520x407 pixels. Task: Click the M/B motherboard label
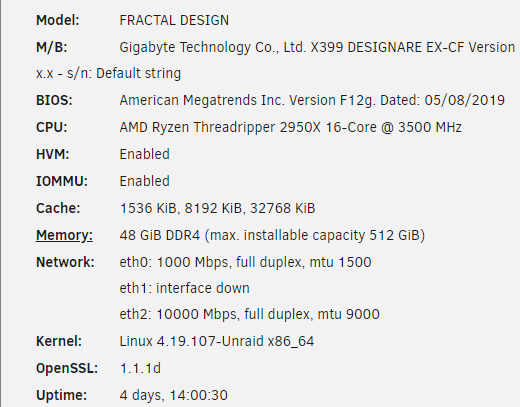[x=52, y=47]
